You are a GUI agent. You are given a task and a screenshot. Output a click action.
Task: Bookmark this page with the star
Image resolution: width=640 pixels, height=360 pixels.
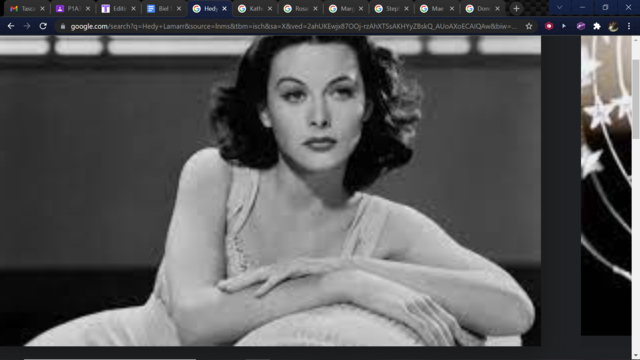point(529,26)
